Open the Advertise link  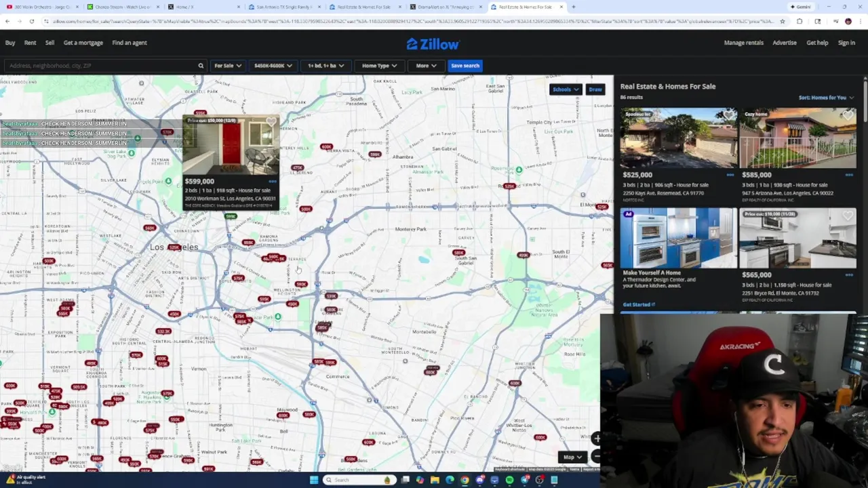785,43
